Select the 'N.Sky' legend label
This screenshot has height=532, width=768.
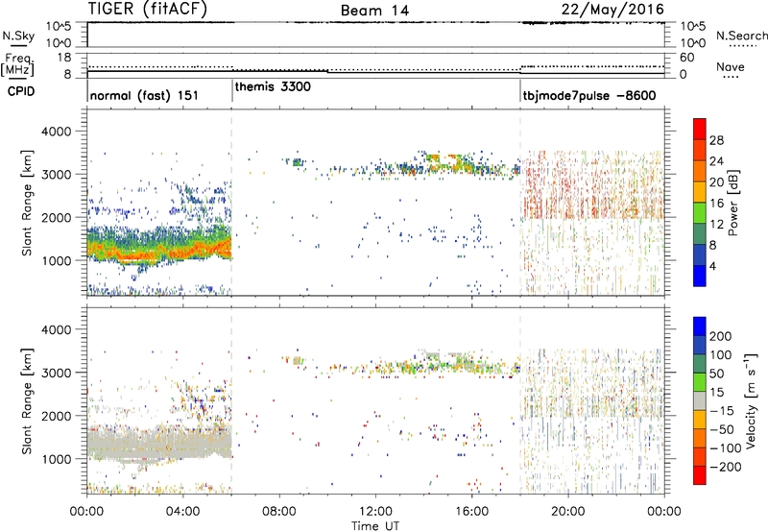click(18, 36)
